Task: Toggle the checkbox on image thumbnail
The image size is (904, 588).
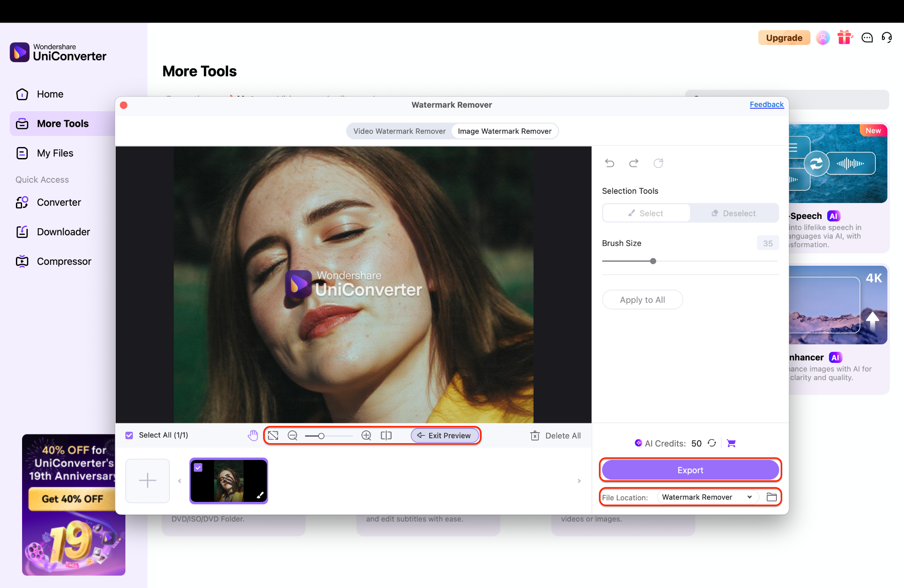Action: tap(198, 467)
